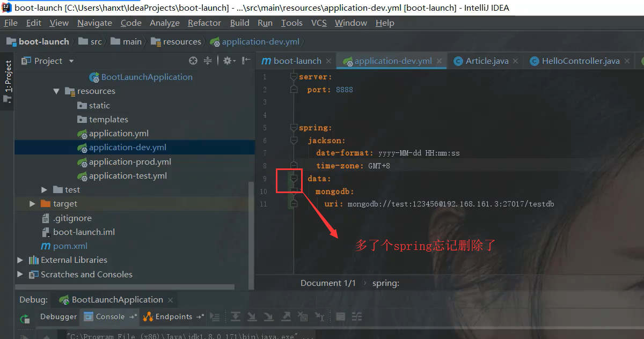
Task: Fold the spring: block on line 5
Action: point(294,128)
